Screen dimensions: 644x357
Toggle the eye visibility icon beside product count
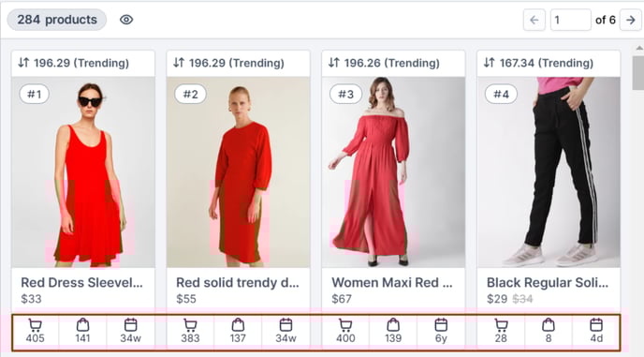(126, 20)
